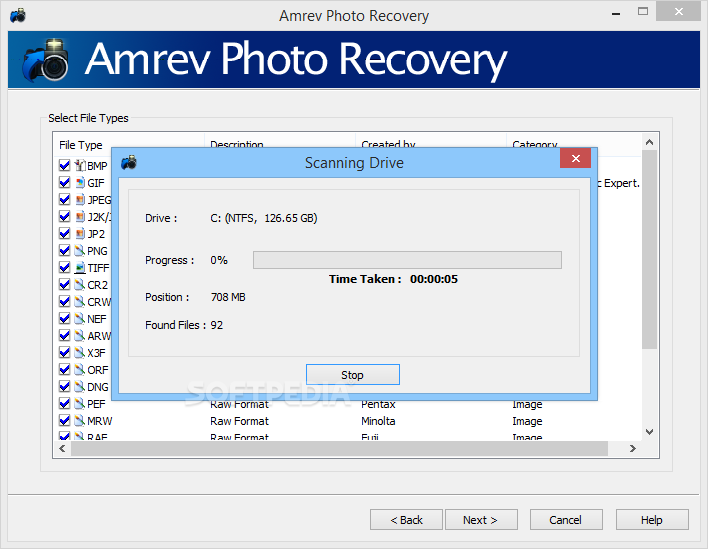Disable the NEF file type checkbox
The height and width of the screenshot is (549, 708).
65,319
